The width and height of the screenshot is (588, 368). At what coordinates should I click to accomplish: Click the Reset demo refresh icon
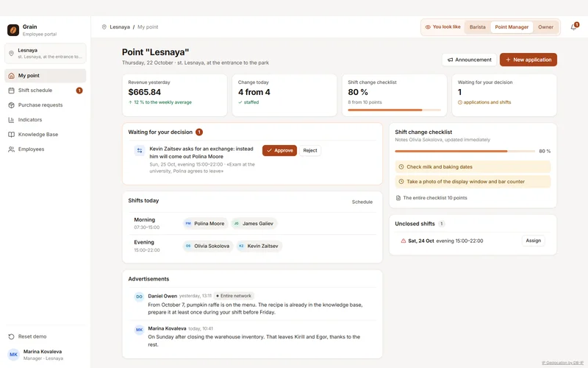(11, 336)
